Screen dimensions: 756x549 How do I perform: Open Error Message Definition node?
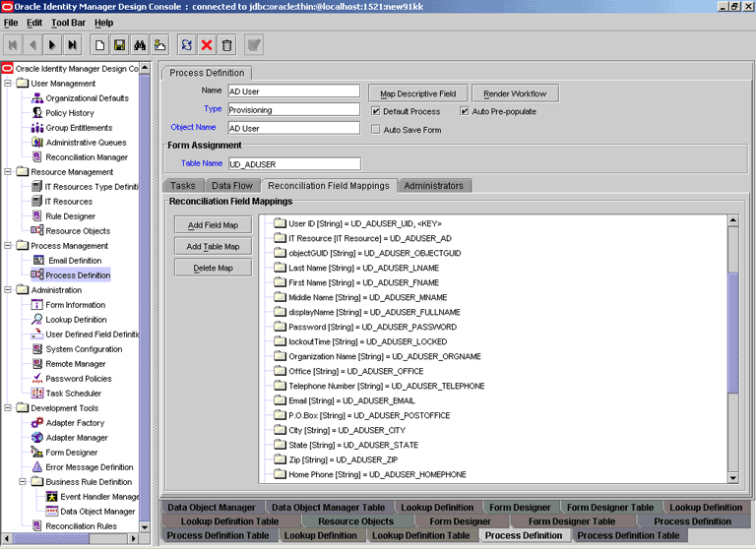tap(90, 467)
